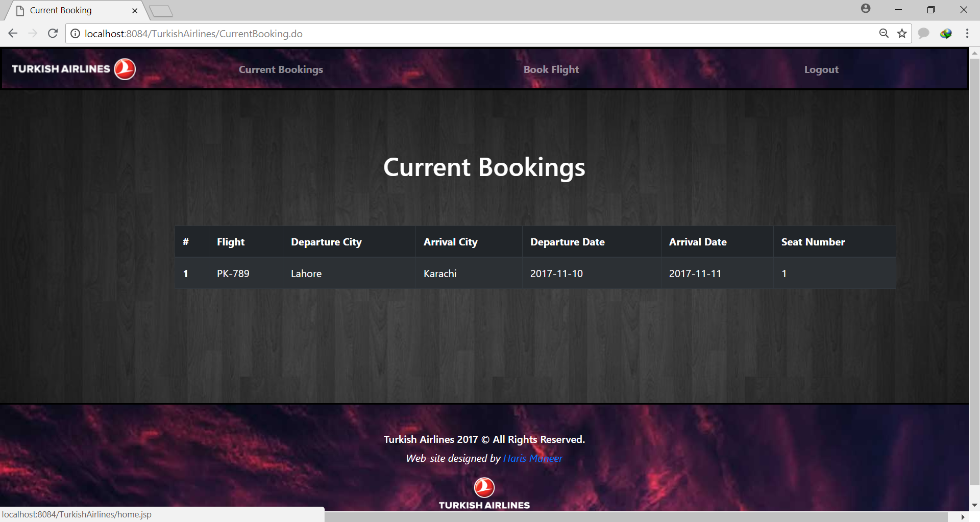980x522 pixels.
Task: Click the Flight column header
Action: (x=246, y=242)
